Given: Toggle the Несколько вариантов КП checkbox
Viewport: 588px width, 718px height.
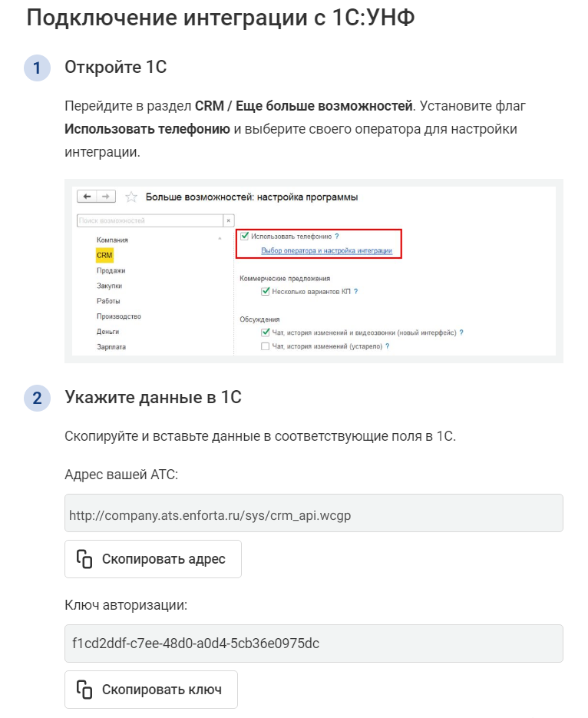Looking at the screenshot, I should tap(265, 291).
